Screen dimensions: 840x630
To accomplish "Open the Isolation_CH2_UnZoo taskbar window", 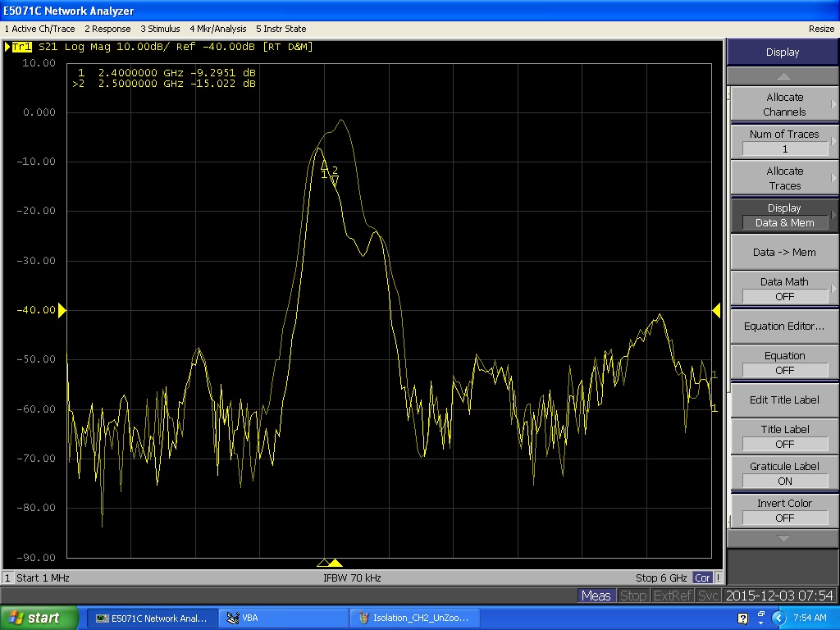I will [x=414, y=619].
